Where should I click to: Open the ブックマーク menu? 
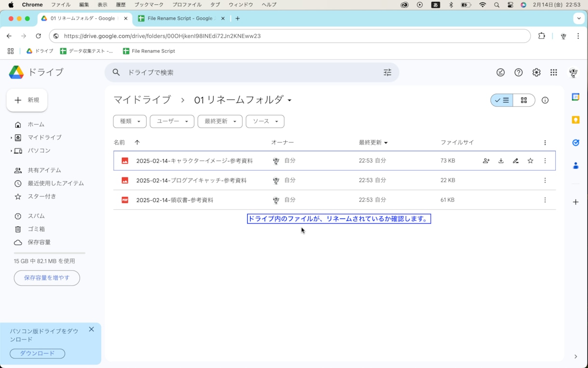149,5
